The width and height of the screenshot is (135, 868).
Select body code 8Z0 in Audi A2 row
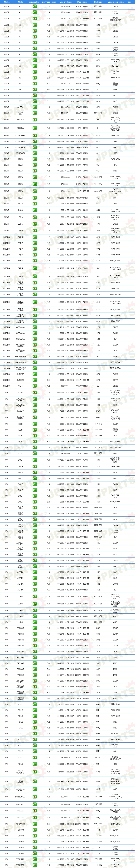(x=98, y=25)
